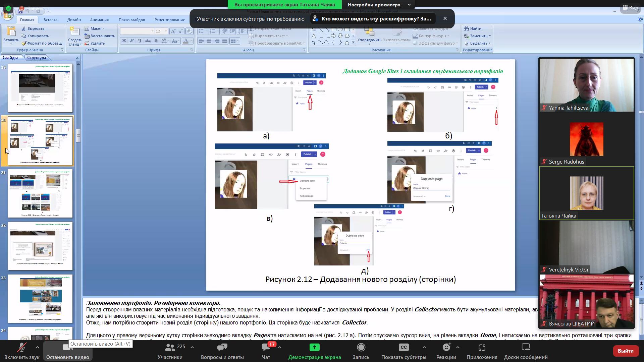Viewport: 644px width, 362px height.
Task: Expand audio options arrow next to microphone
Action: 37,347
